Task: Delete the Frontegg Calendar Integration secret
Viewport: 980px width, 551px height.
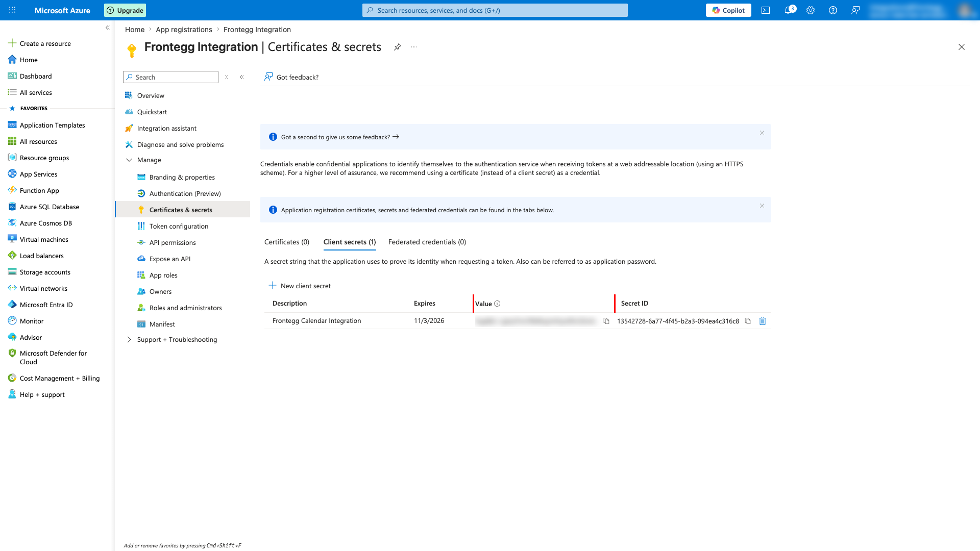Action: [763, 321]
